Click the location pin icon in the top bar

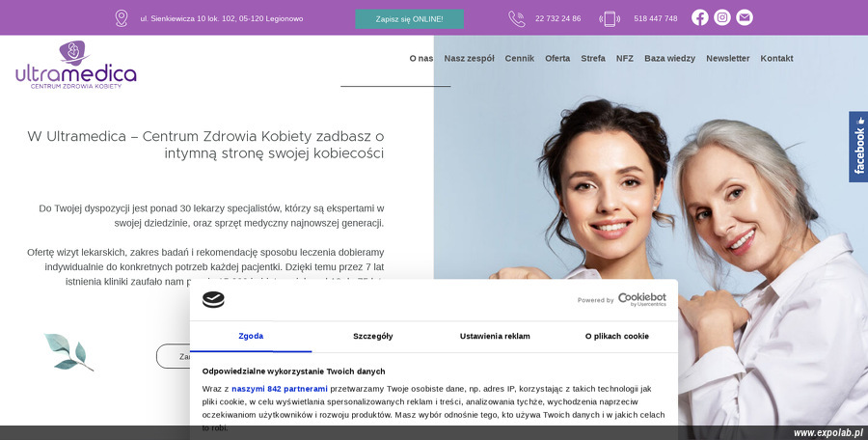(122, 18)
